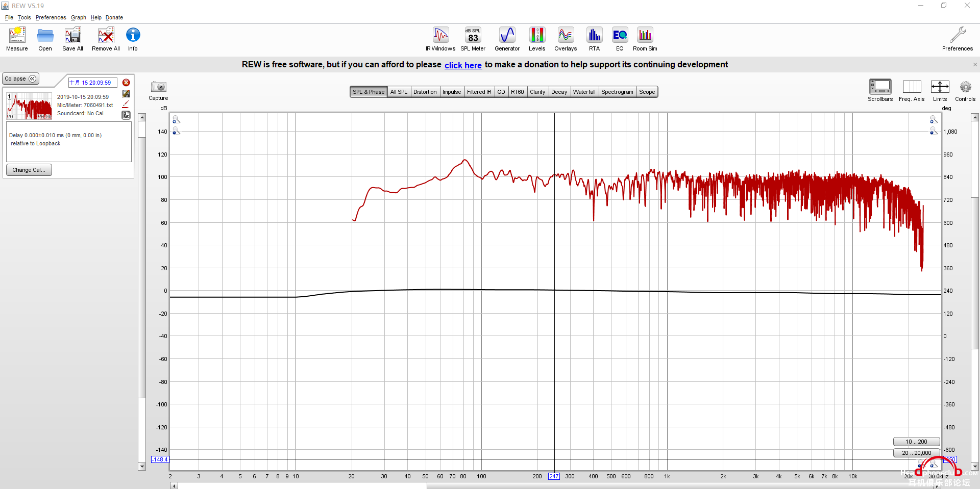Image resolution: width=980 pixels, height=489 pixels.
Task: Open the Help menu
Action: pos(96,17)
